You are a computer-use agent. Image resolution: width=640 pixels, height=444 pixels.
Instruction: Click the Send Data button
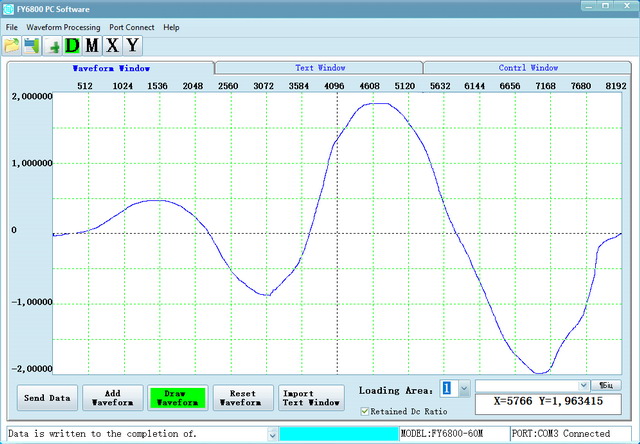tap(47, 398)
